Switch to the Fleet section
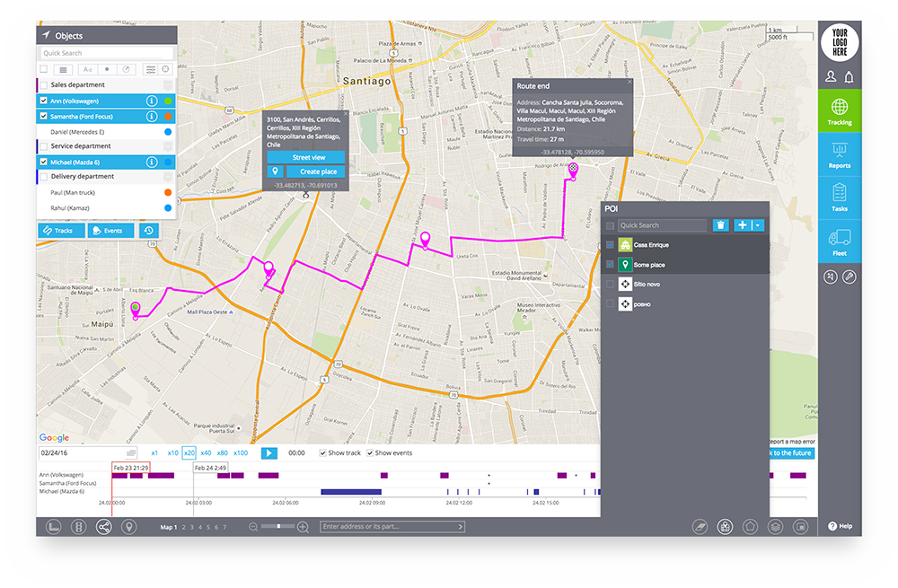 839,241
